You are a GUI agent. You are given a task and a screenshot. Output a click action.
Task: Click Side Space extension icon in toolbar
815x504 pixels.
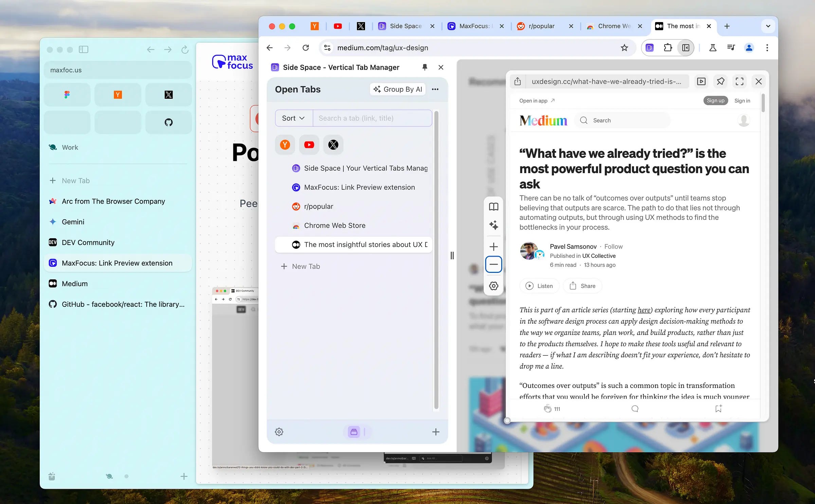click(x=649, y=48)
